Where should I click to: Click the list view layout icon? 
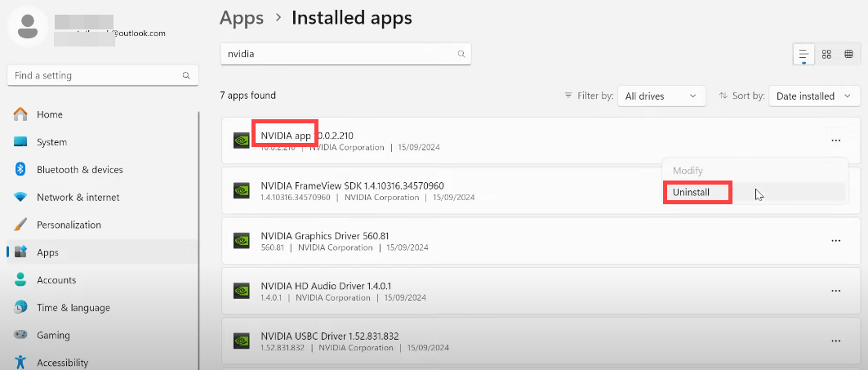(x=804, y=54)
